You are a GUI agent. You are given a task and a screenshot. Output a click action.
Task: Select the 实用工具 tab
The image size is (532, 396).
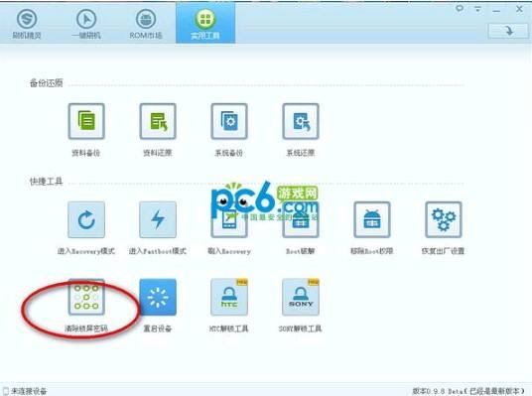point(205,24)
